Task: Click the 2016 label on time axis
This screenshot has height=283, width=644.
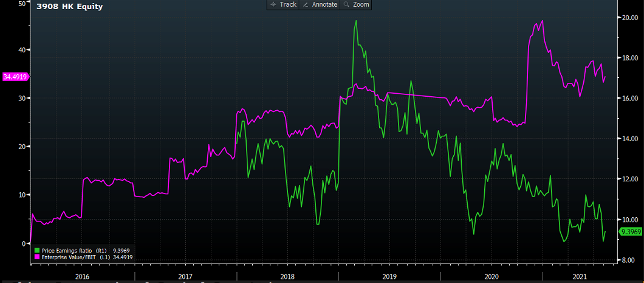Action: coord(82,276)
